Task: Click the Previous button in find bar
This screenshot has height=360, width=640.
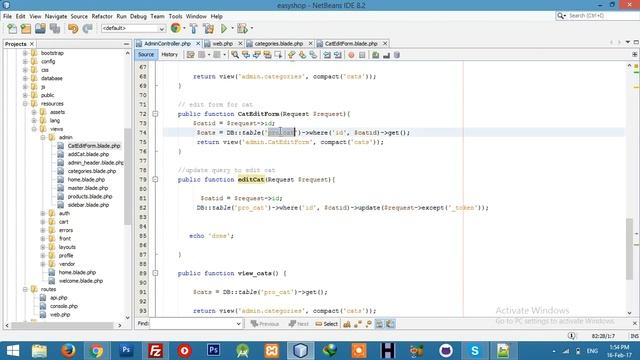Action: click(265, 324)
